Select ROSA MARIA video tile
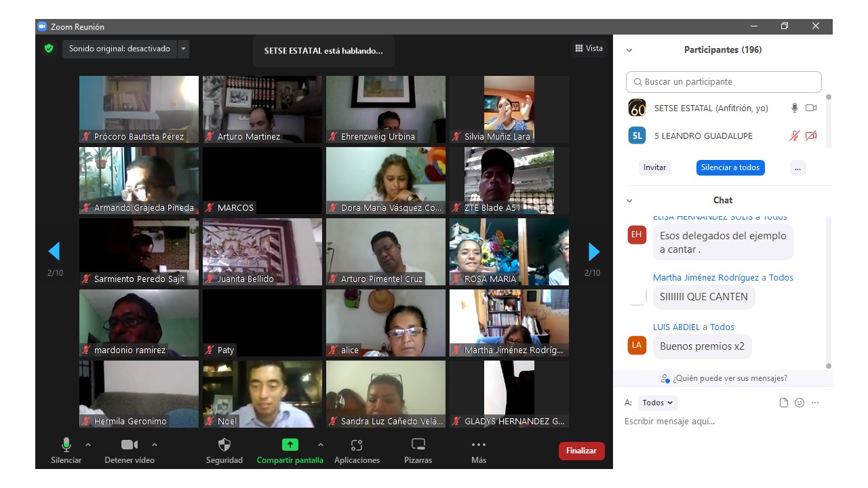The width and height of the screenshot is (868, 488). pyautogui.click(x=509, y=251)
